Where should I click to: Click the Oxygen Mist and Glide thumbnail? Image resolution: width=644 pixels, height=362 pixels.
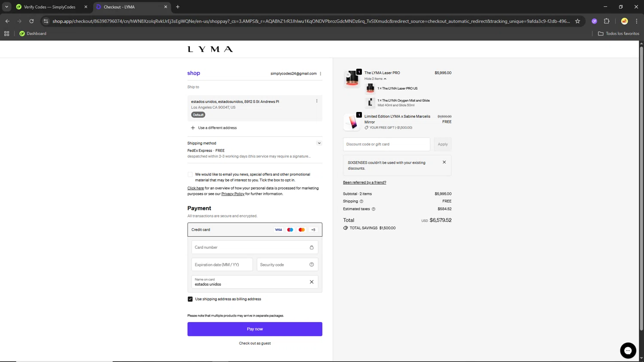[370, 103]
